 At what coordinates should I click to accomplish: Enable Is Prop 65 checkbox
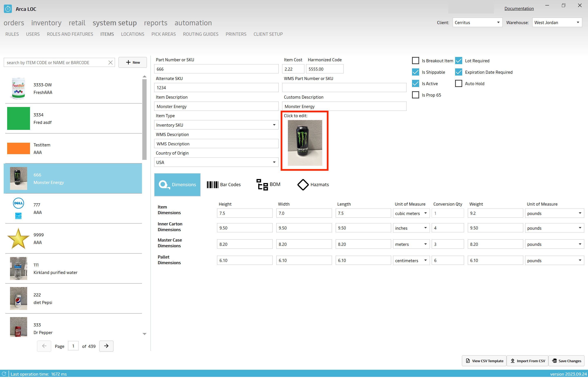[415, 95]
